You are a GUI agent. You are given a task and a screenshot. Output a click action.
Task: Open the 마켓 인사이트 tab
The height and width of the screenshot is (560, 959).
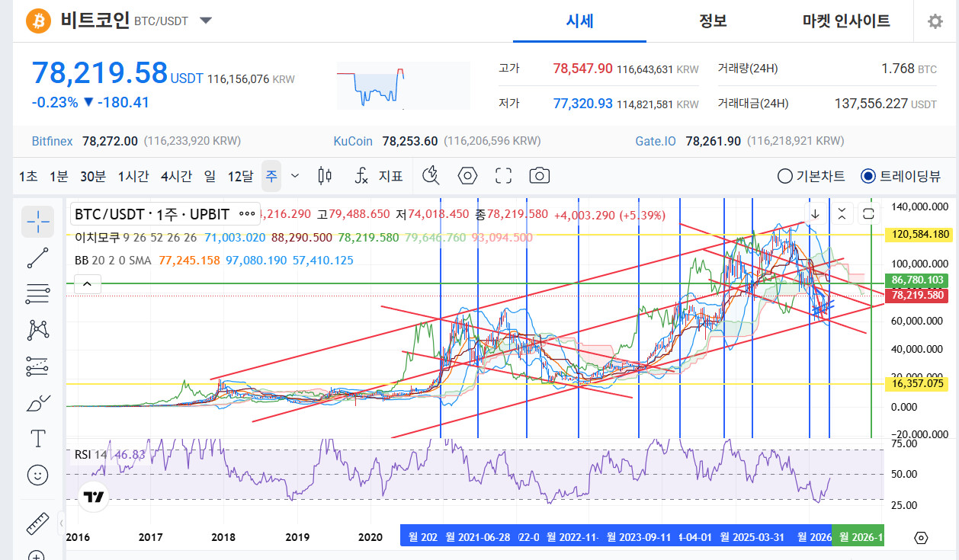pyautogui.click(x=846, y=21)
